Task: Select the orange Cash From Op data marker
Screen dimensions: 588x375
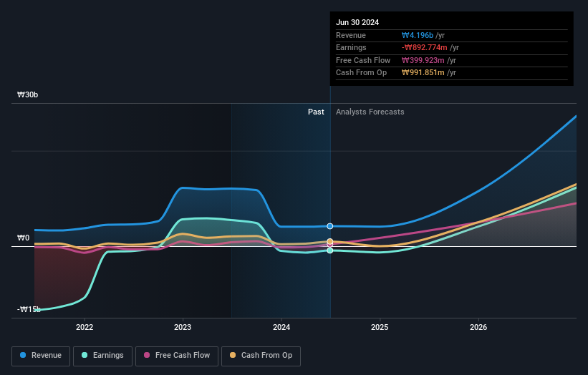Action: pyautogui.click(x=330, y=241)
